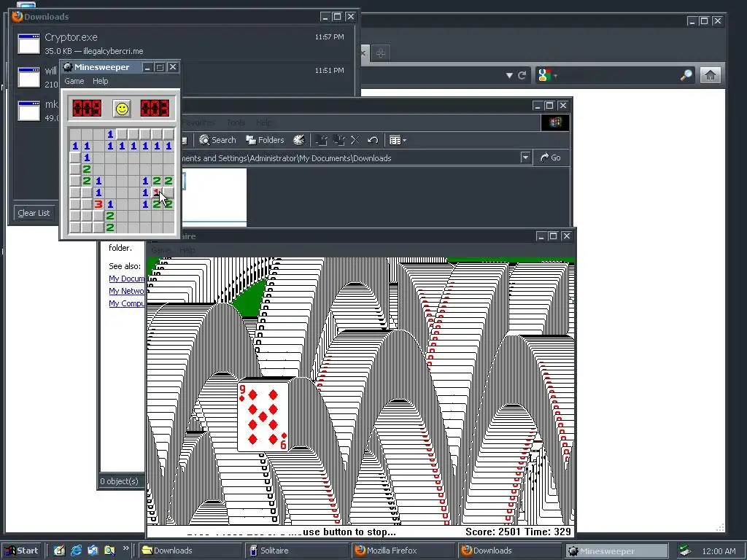Open the My Computer link in Explorer
Screen dimensions: 747x560
tap(126, 303)
